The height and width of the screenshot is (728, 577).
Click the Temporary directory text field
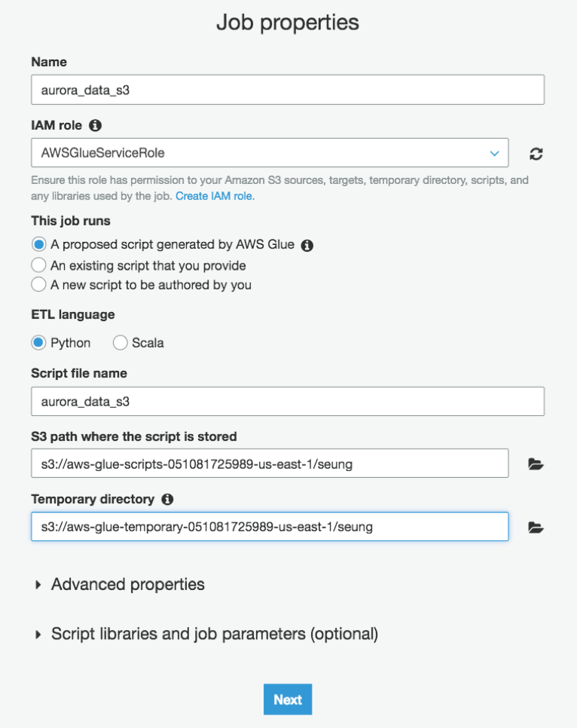[270, 527]
